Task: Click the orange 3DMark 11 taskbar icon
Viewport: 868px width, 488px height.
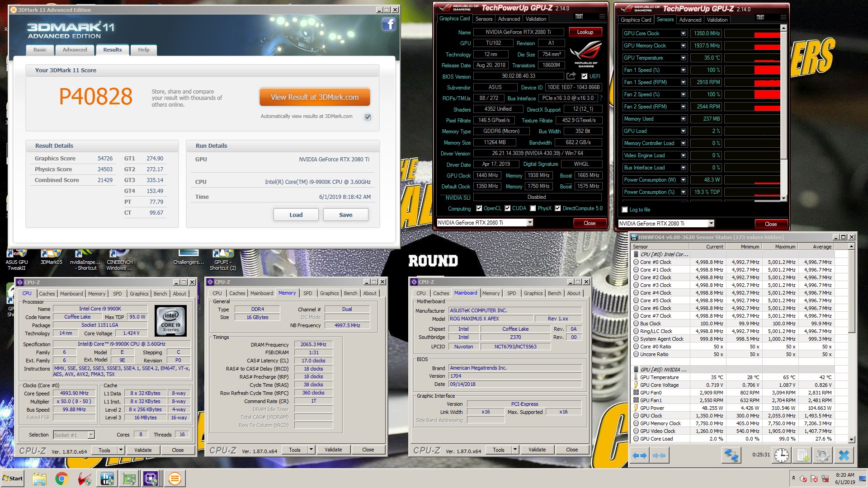Action: [x=175, y=479]
